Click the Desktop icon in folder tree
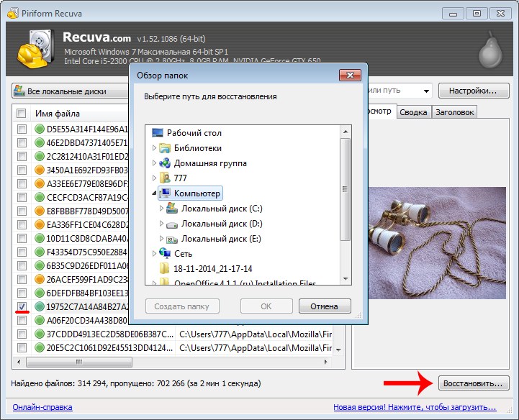The image size is (519, 420). 158,133
